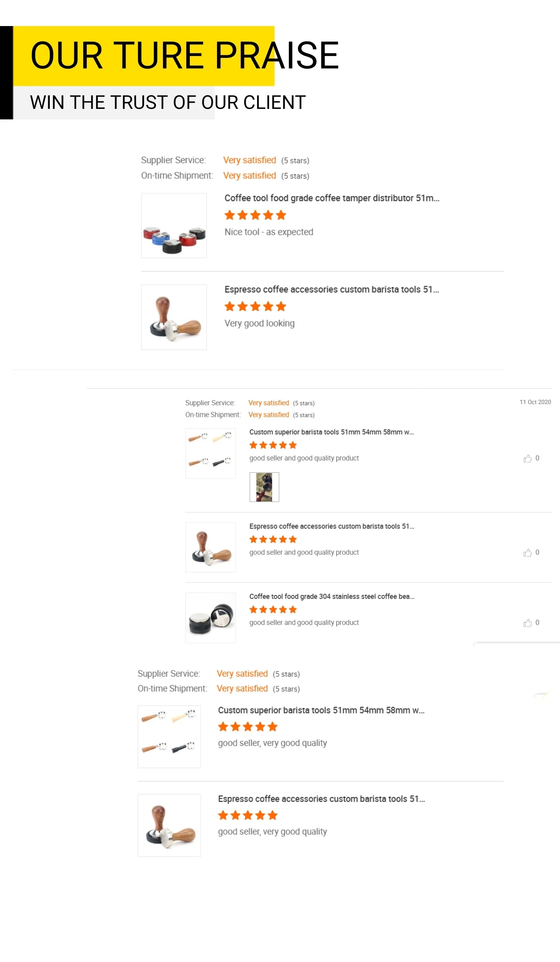Viewport: 560px width, 962px height.
Task: Click the 11 Oct 2020 review date
Action: (535, 402)
